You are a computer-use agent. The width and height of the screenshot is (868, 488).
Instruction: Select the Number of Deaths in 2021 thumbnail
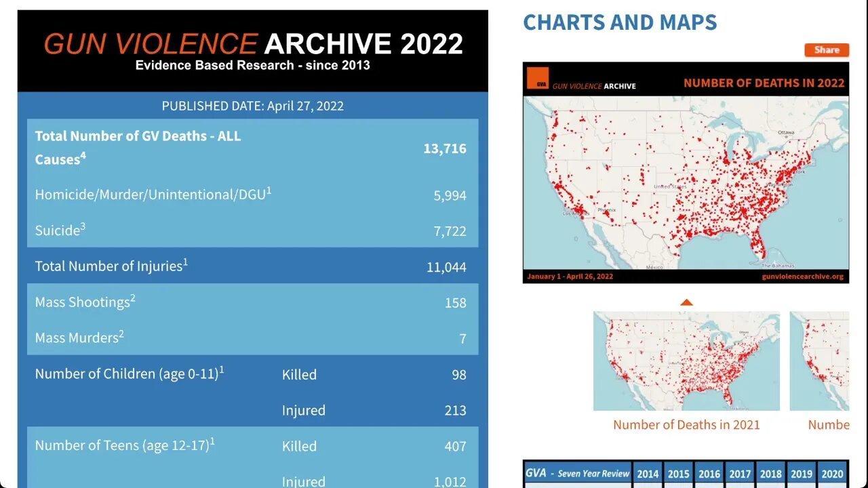point(686,361)
